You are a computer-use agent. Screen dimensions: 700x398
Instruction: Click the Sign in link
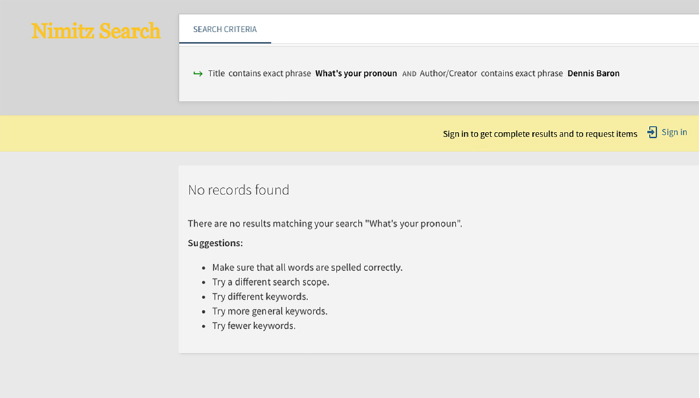pos(674,132)
